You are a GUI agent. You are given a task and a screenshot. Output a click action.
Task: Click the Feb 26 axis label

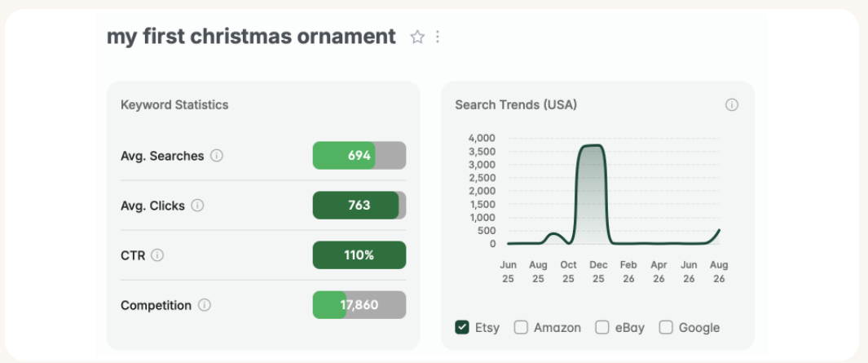click(x=628, y=272)
